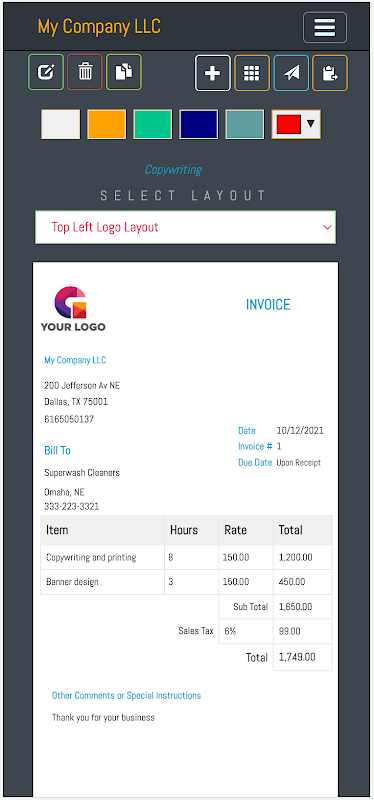This screenshot has height=800, width=374.
Task: Open the grid view icon
Action: click(252, 73)
